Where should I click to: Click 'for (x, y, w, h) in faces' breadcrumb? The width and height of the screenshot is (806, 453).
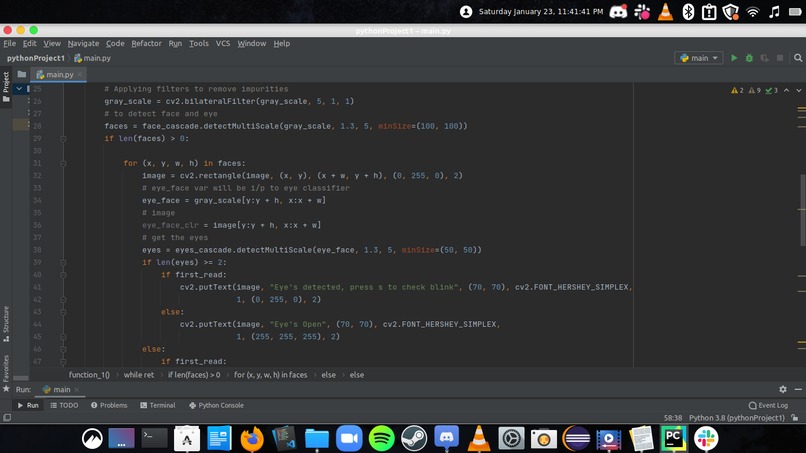(270, 375)
